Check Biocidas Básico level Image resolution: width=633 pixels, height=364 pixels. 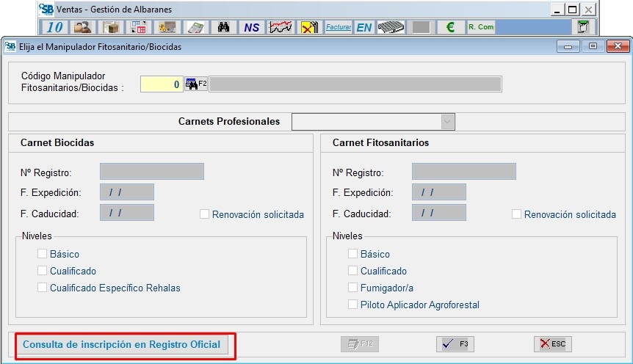pos(42,253)
